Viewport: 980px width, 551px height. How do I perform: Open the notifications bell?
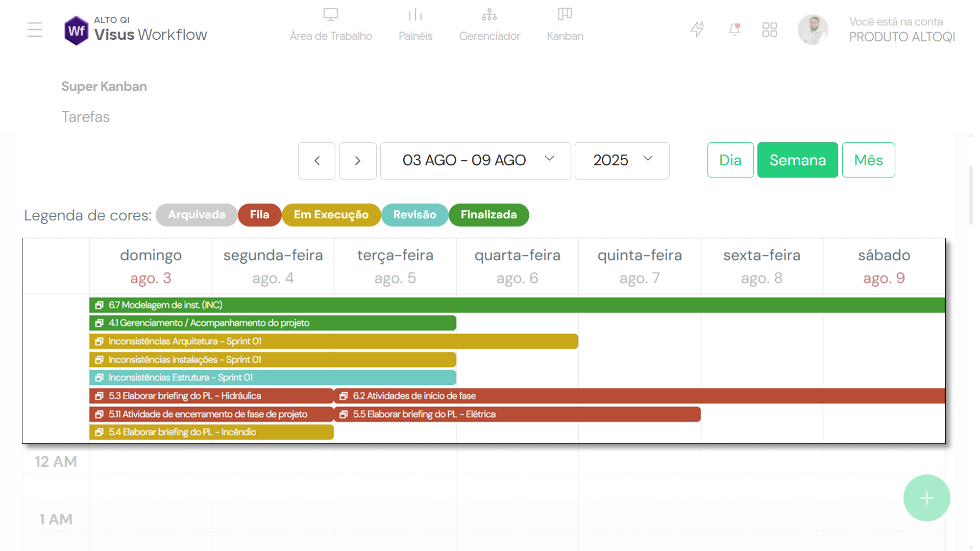[734, 30]
